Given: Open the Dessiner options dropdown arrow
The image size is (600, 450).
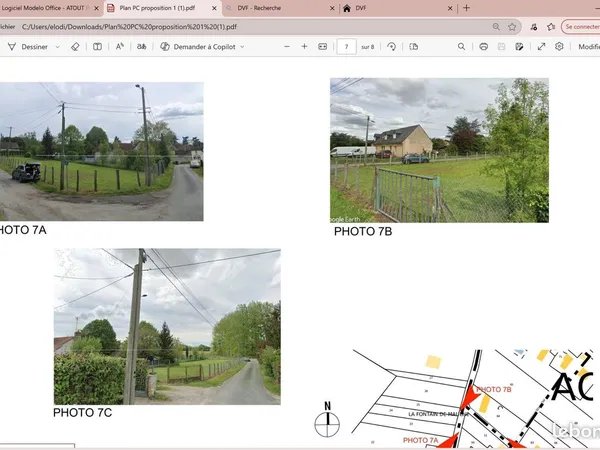Looking at the screenshot, I should (x=58, y=47).
